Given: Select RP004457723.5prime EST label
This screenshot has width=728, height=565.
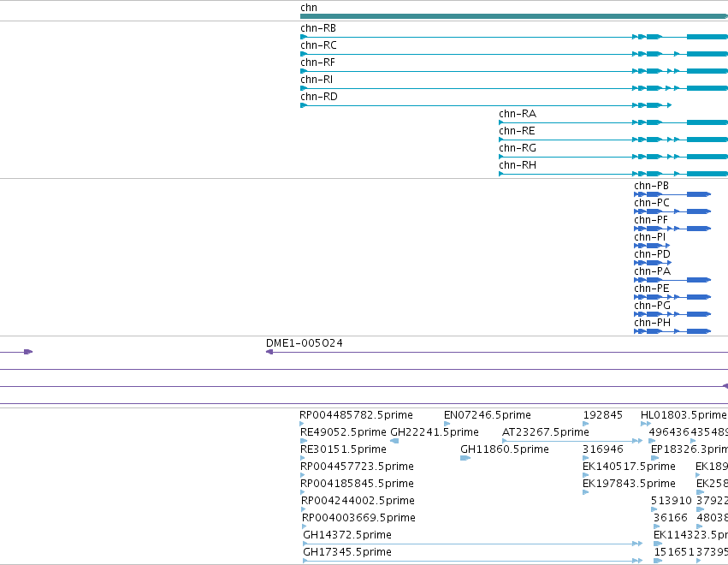Looking at the screenshot, I should tap(357, 467).
